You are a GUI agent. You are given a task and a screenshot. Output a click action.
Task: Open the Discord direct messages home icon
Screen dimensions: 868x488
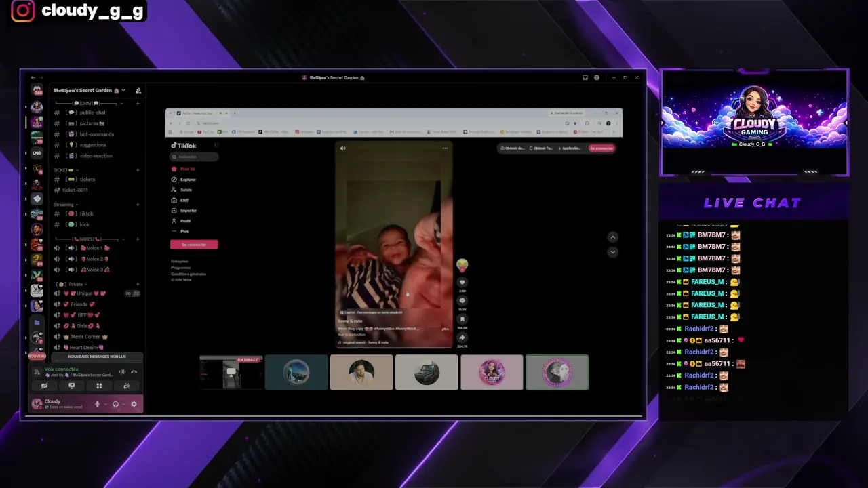[x=37, y=90]
